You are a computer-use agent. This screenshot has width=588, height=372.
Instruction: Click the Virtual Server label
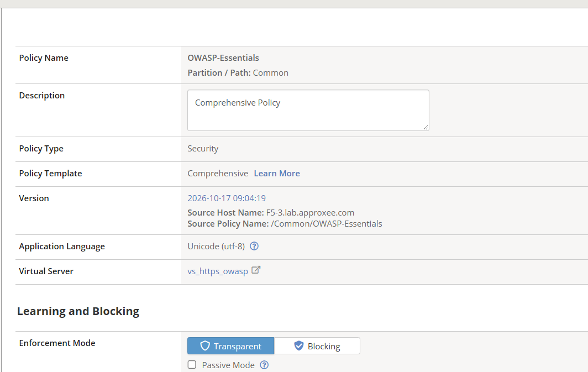46,271
